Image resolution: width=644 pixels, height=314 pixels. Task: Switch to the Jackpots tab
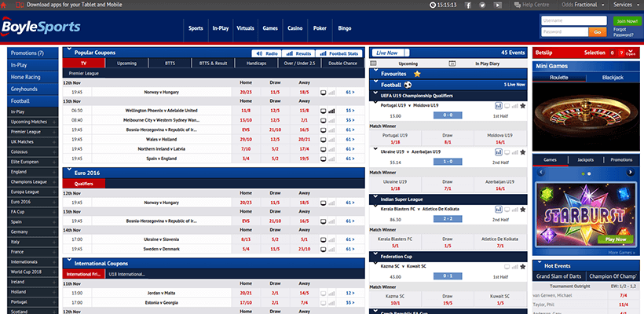coord(585,159)
